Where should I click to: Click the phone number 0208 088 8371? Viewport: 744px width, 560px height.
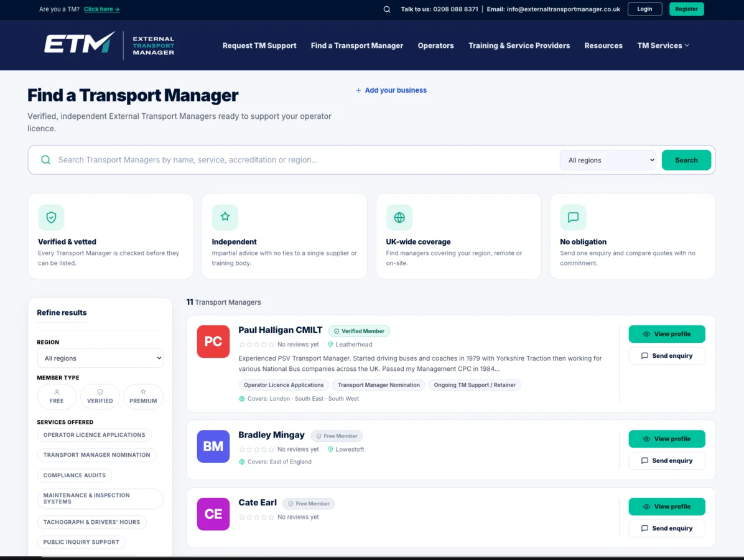coord(455,9)
